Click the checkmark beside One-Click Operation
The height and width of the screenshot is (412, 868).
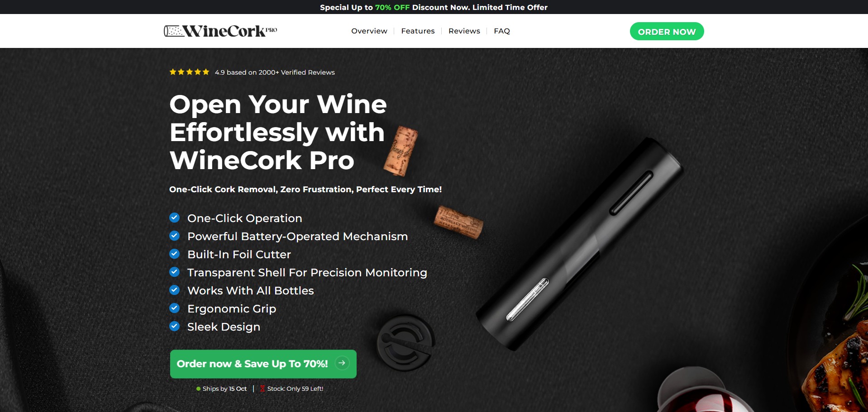(x=175, y=218)
